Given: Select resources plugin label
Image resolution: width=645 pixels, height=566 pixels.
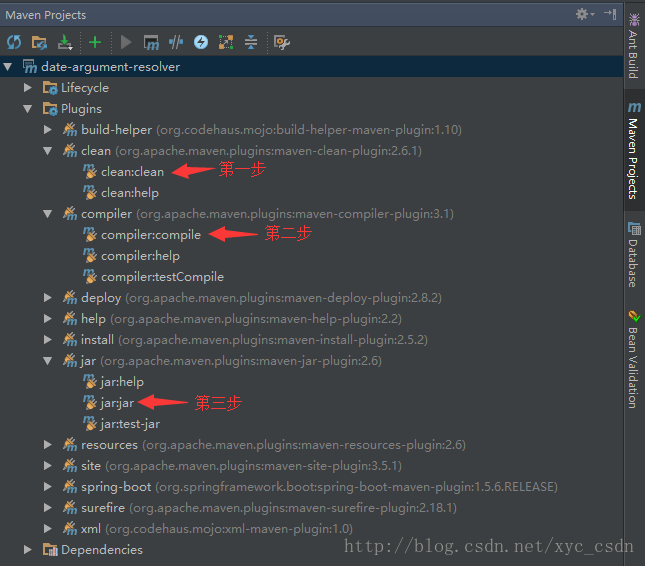Looking at the screenshot, I should click(x=109, y=445).
